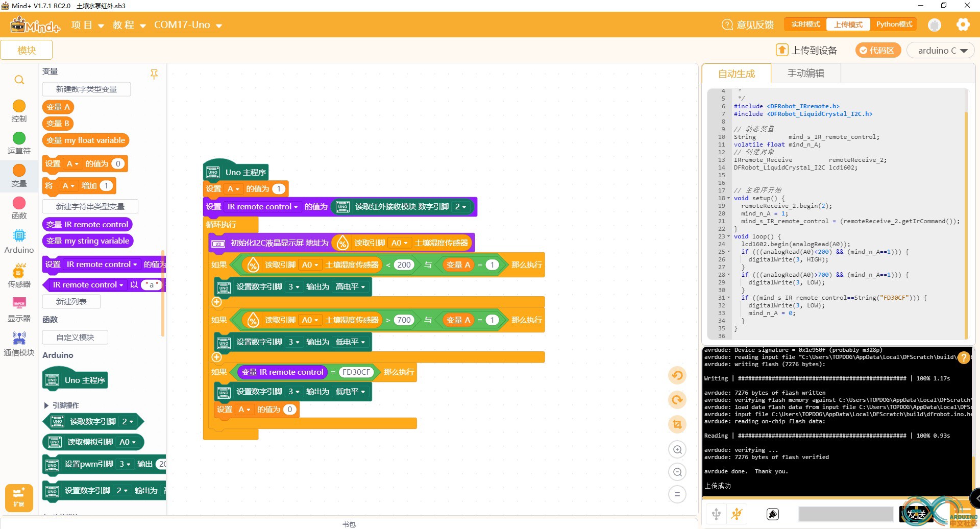Open the search icon in the category sidebar
Viewport: 980px width, 529px height.
pyautogui.click(x=19, y=80)
